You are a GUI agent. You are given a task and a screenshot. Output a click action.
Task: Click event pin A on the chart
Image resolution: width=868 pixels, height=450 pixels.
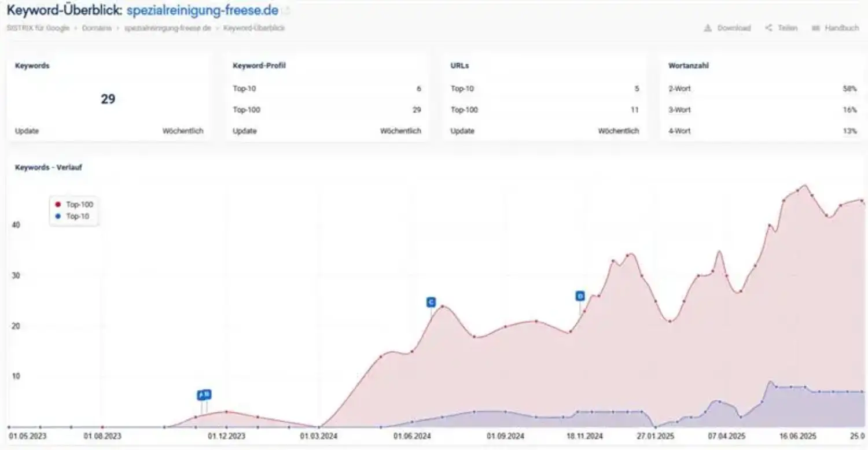pos(201,396)
